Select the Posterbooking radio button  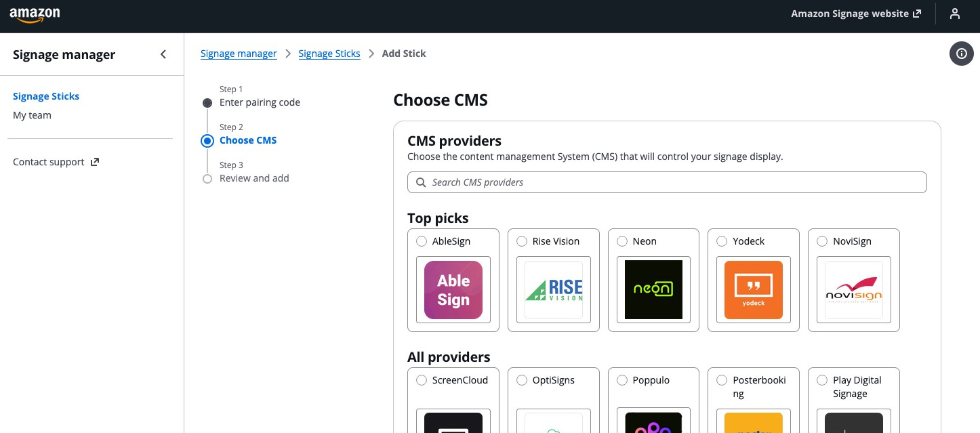[722, 380]
